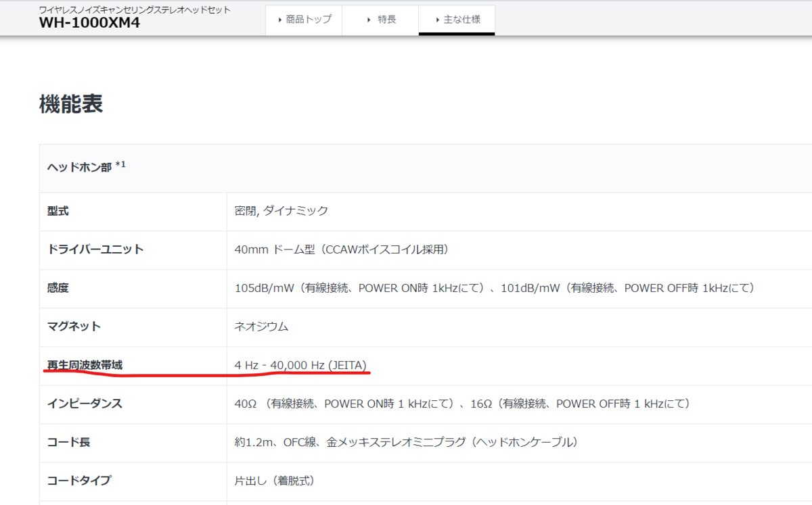Click the 型式 row label
Image resolution: width=812 pixels, height=505 pixels.
(58, 211)
